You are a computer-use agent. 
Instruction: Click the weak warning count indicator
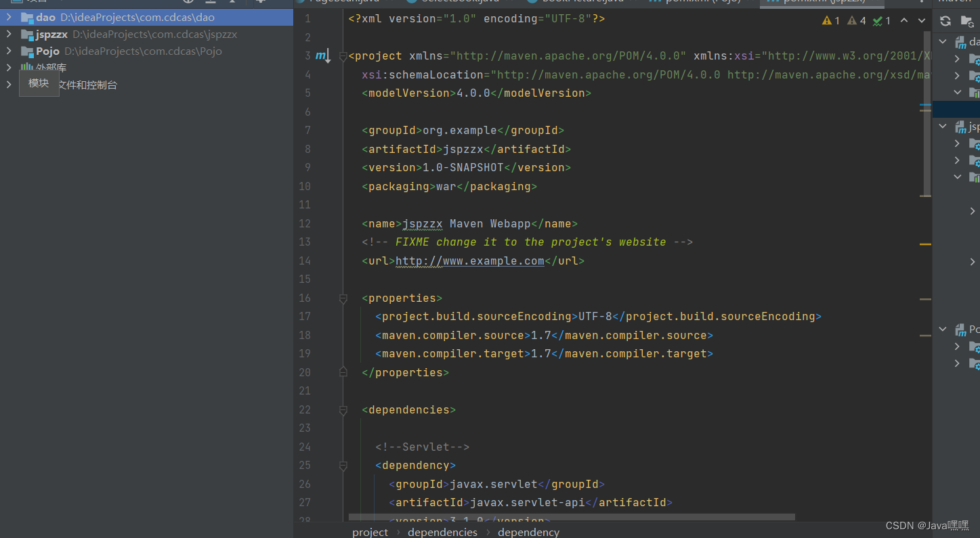click(857, 21)
